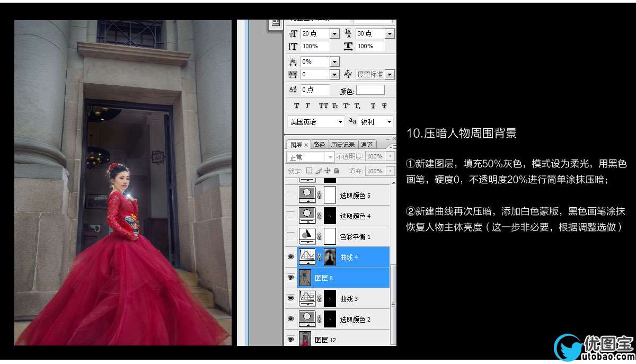Click the vertical scale 100% field
Viewport: 636px width, 364px height.
point(315,47)
